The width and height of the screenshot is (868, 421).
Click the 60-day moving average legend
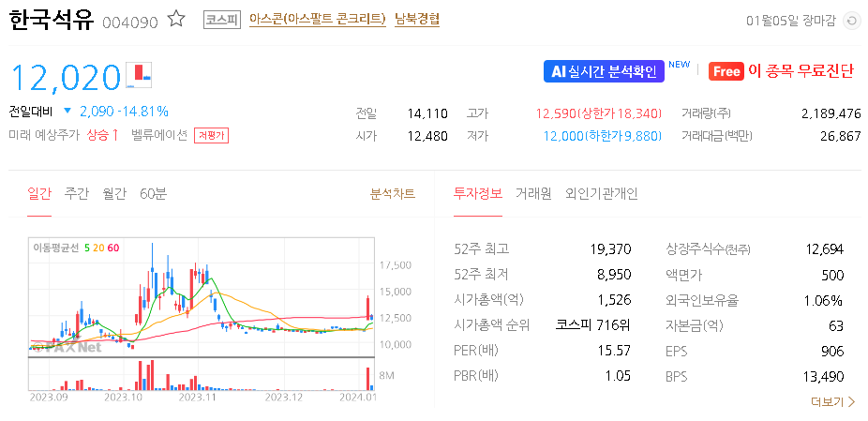112,248
